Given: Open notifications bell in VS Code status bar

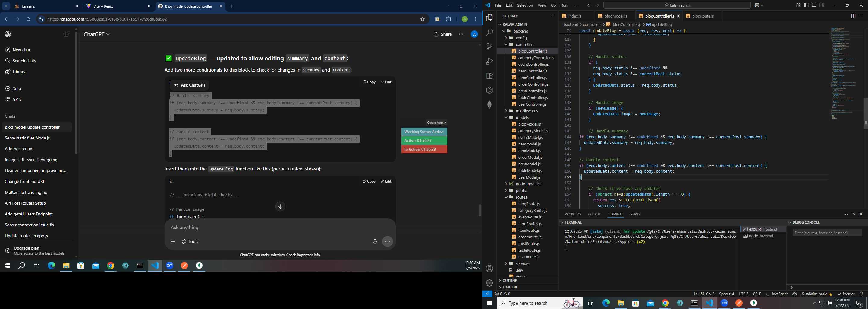Looking at the screenshot, I should (x=861, y=294).
